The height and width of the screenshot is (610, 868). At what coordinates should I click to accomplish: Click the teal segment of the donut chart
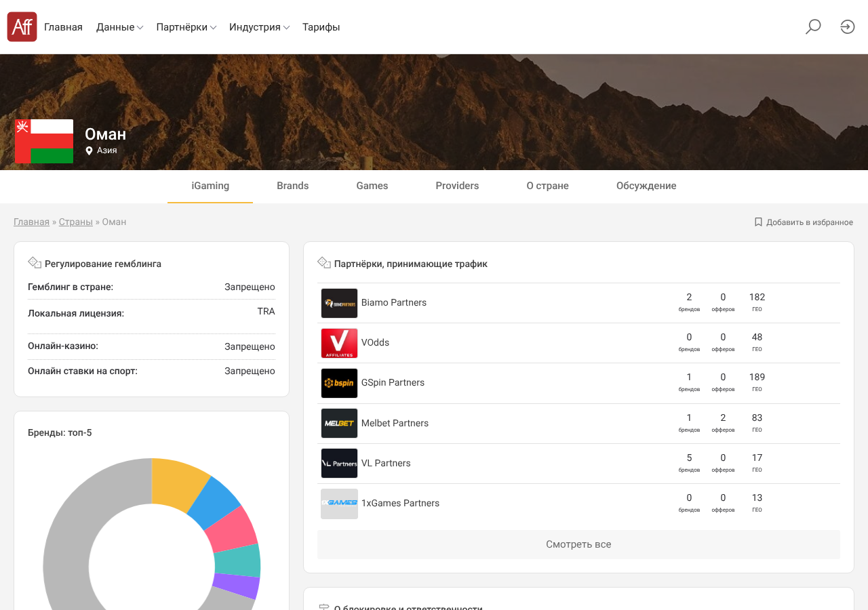(x=237, y=561)
